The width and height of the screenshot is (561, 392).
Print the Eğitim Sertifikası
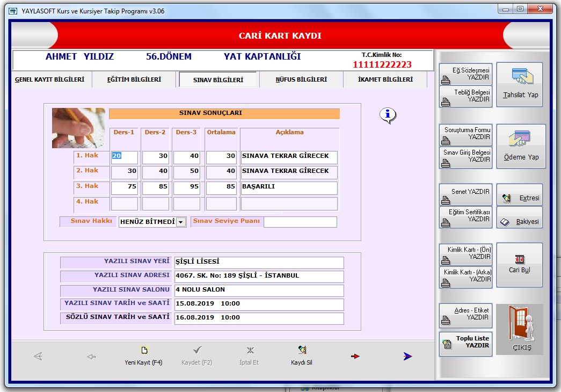coord(466,217)
